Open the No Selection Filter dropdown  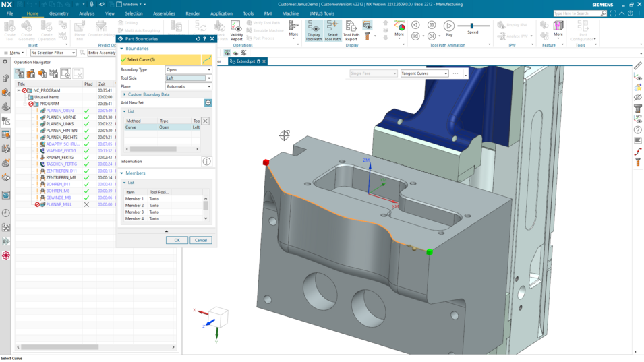click(x=53, y=53)
